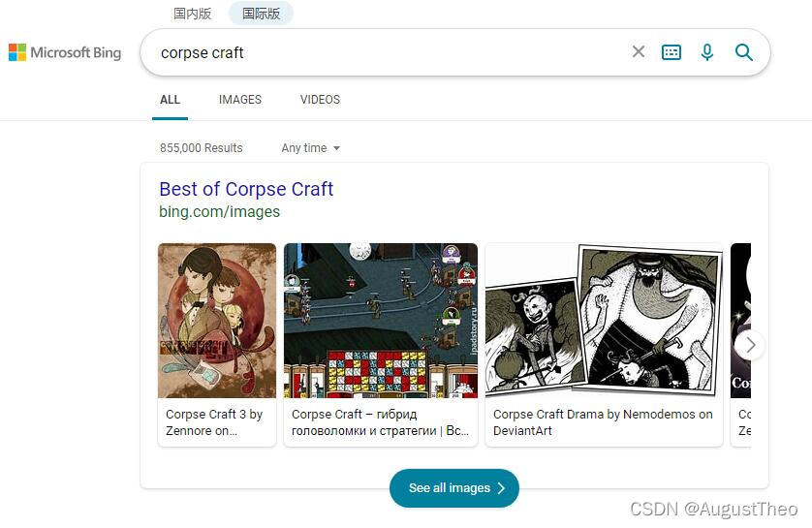The width and height of the screenshot is (812, 528).
Task: Switch to 国际版 international version
Action: click(261, 14)
